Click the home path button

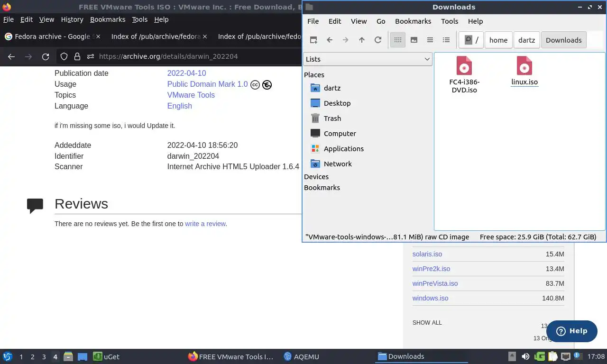click(x=498, y=40)
